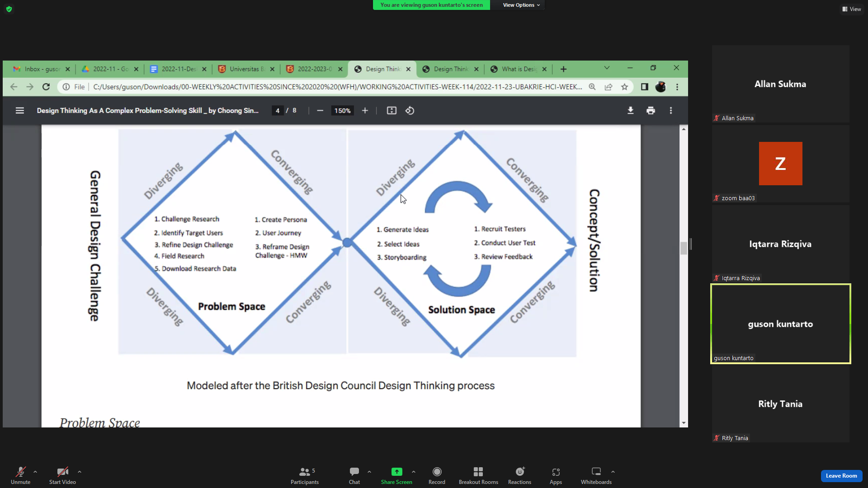Click the Leave Room button

(841, 476)
